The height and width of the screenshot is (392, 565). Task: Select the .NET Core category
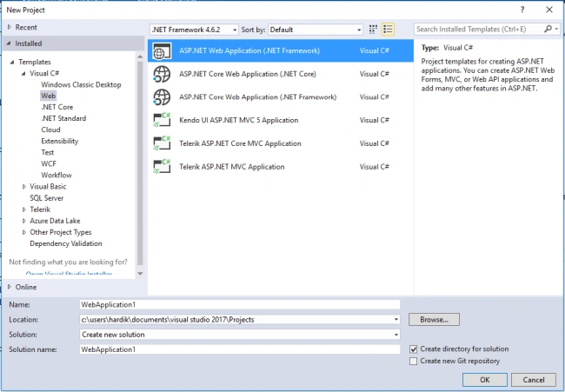[56, 107]
